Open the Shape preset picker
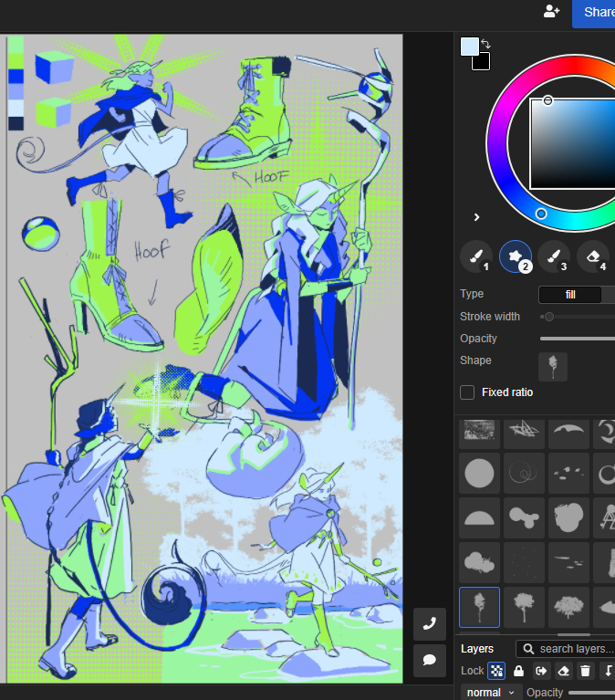This screenshot has height=700, width=615. pyautogui.click(x=553, y=367)
